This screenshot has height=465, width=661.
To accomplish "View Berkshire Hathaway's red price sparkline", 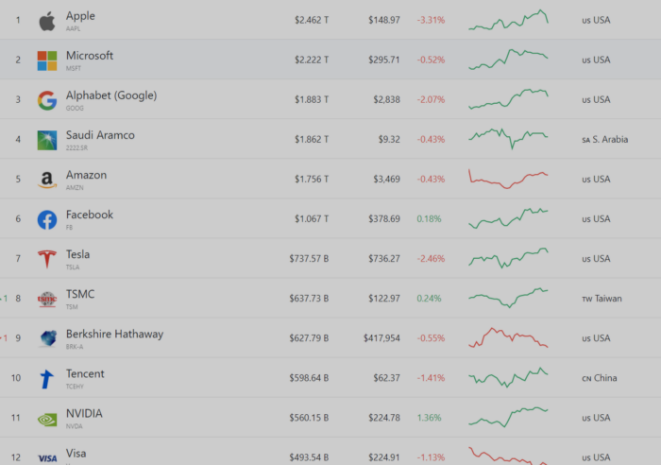I will pyautogui.click(x=508, y=338).
